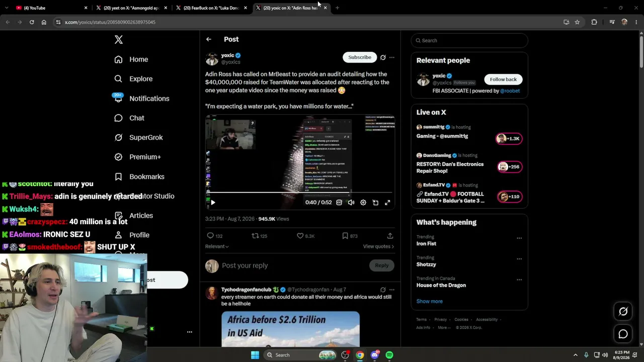644x362 pixels.
Task: Open the Iron Fist trending topic
Action: tap(426, 244)
